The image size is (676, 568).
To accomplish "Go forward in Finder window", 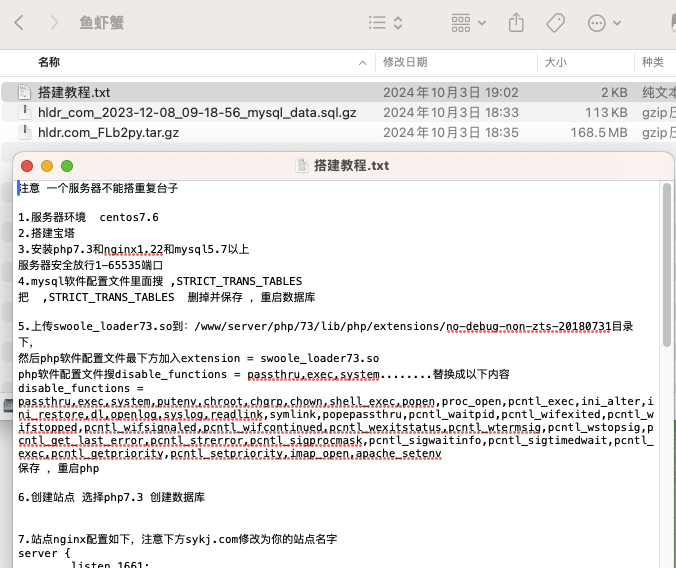I will click(53, 22).
